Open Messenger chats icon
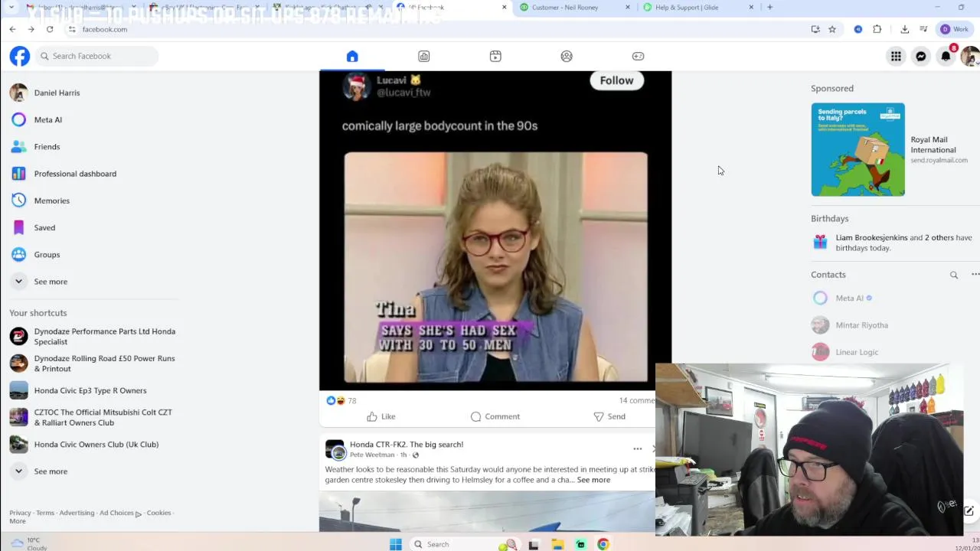The height and width of the screenshot is (551, 980). pos(921,56)
